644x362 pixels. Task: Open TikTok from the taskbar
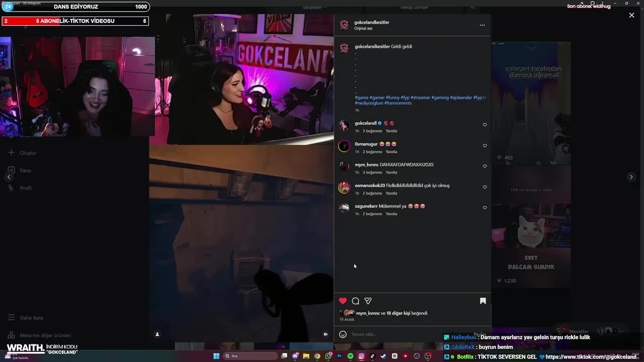[372, 356]
